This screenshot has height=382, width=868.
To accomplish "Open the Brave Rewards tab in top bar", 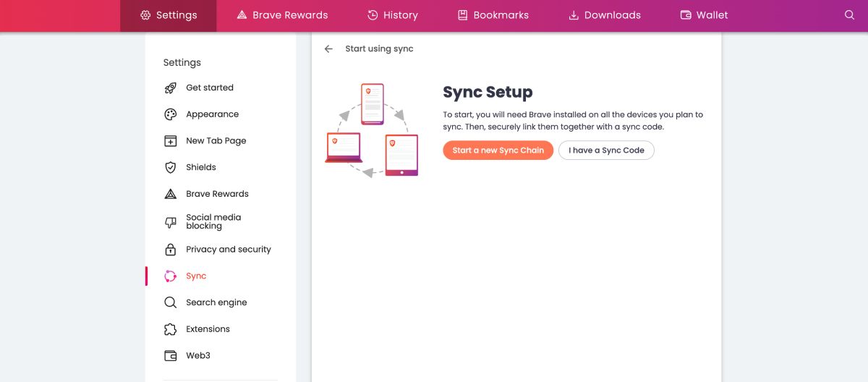I will [282, 15].
